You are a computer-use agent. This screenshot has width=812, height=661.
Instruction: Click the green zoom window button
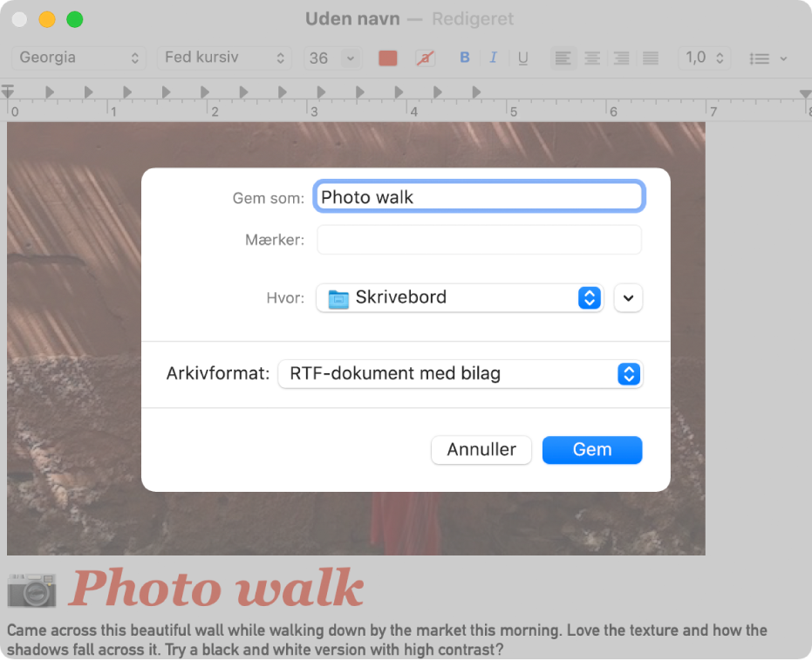(x=75, y=20)
